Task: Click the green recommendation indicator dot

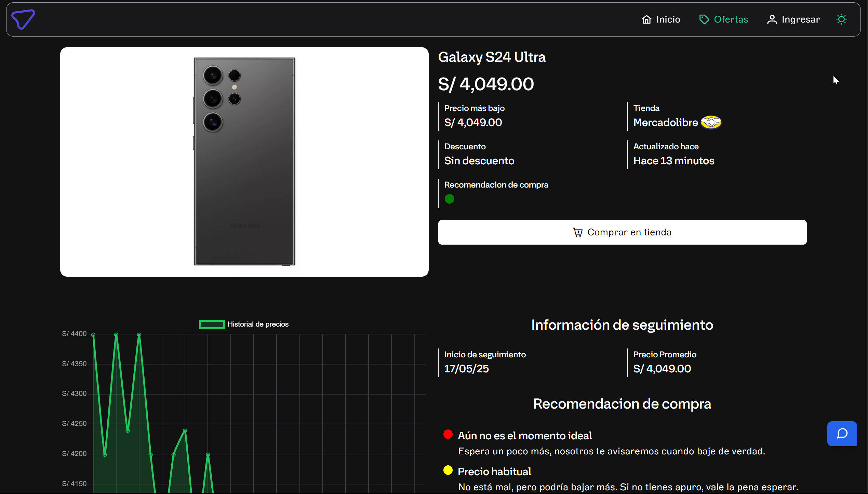Action: [x=450, y=199]
